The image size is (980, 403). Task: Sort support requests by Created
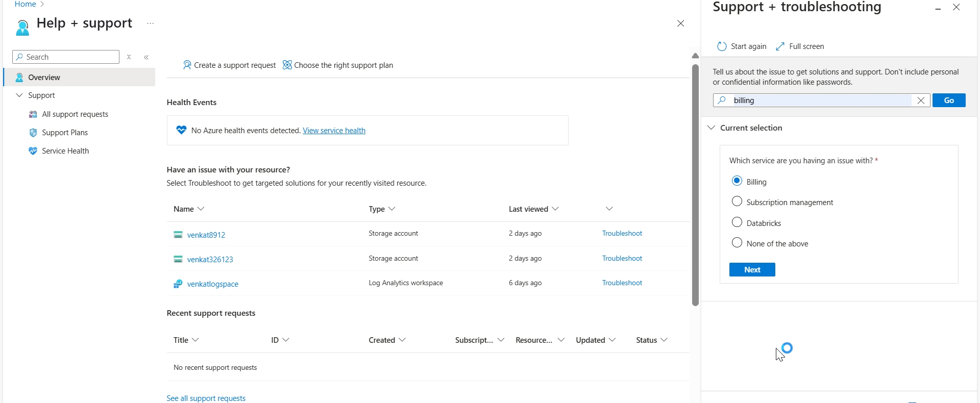pos(387,340)
